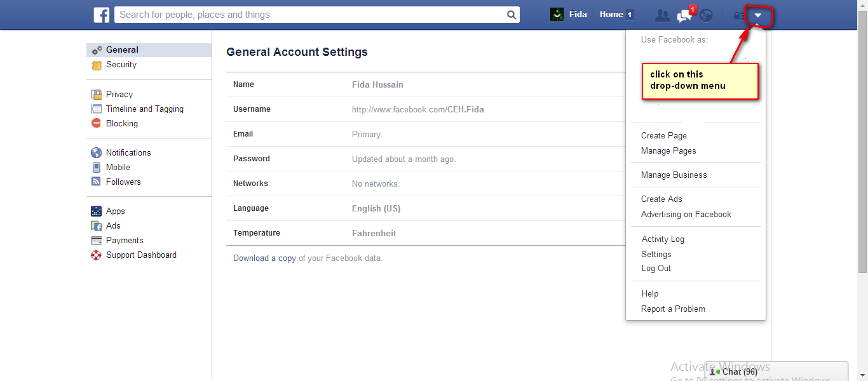Choose Advertising on Facebook menu entry
868x381 pixels.
(x=686, y=214)
